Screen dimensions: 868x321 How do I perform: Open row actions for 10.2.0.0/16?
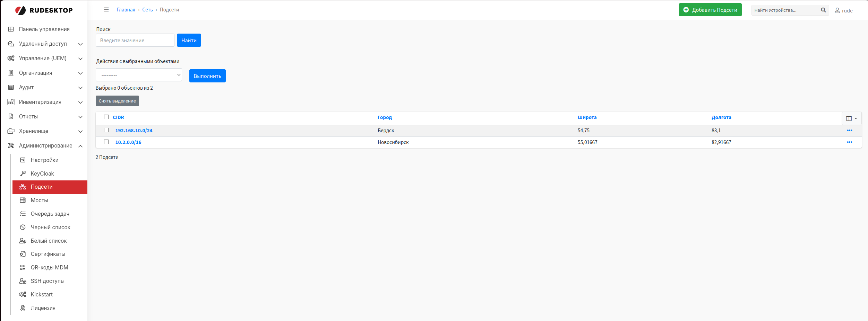849,142
